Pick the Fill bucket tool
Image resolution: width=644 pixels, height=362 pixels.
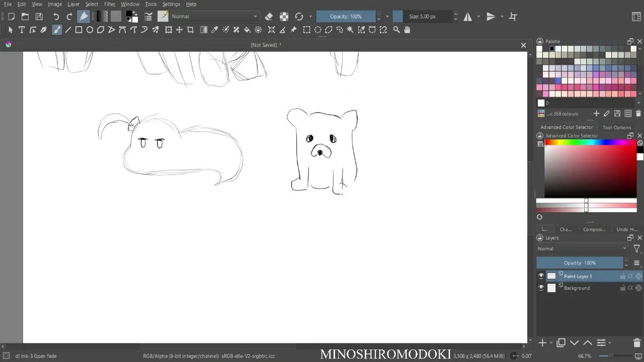point(247,30)
